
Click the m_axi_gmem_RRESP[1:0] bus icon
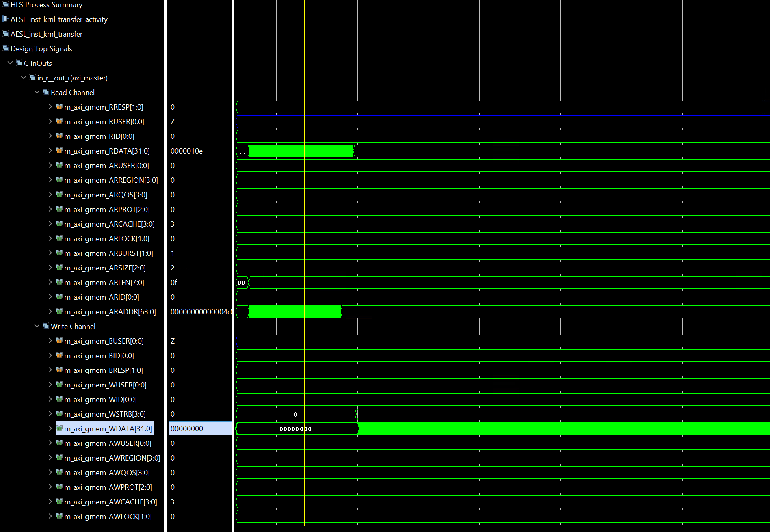59,107
